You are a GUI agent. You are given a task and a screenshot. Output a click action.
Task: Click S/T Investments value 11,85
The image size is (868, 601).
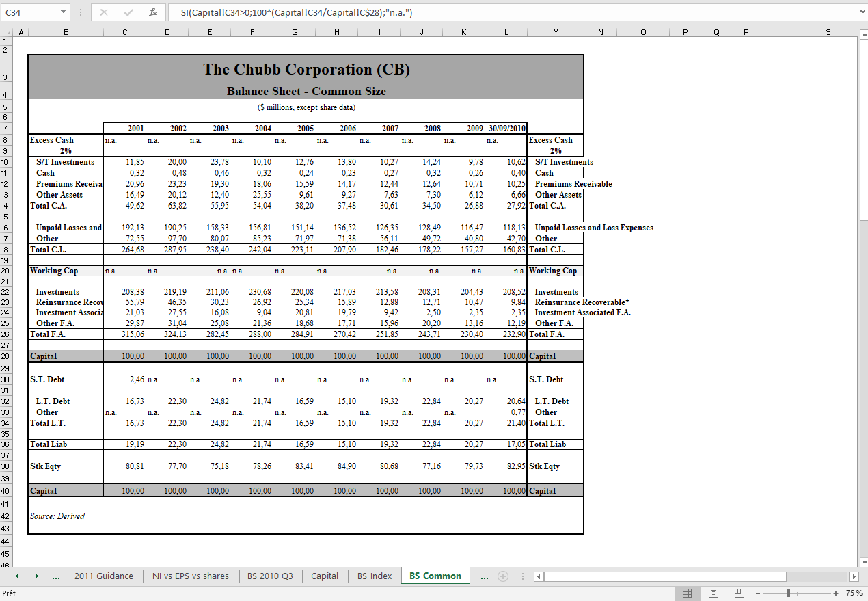point(135,162)
